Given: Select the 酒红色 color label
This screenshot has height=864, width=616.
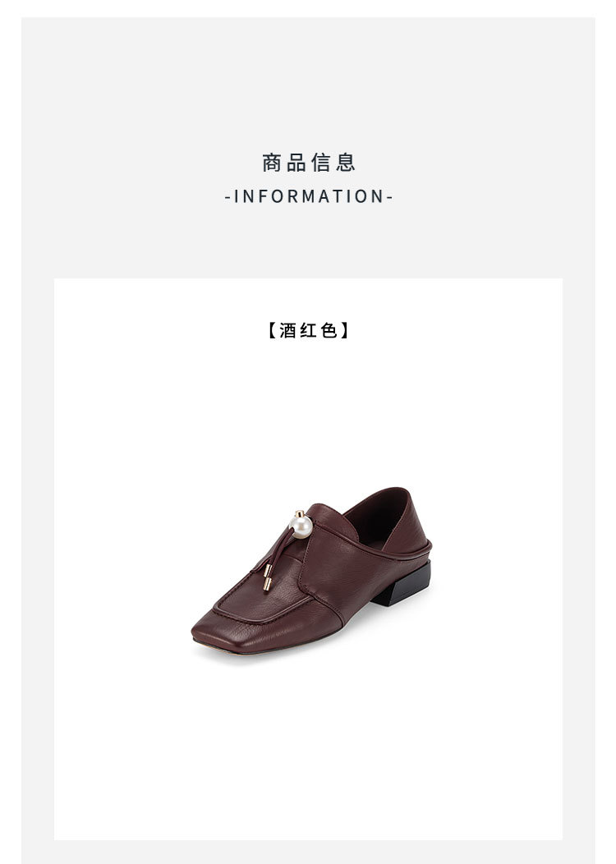Looking at the screenshot, I should click(308, 331).
